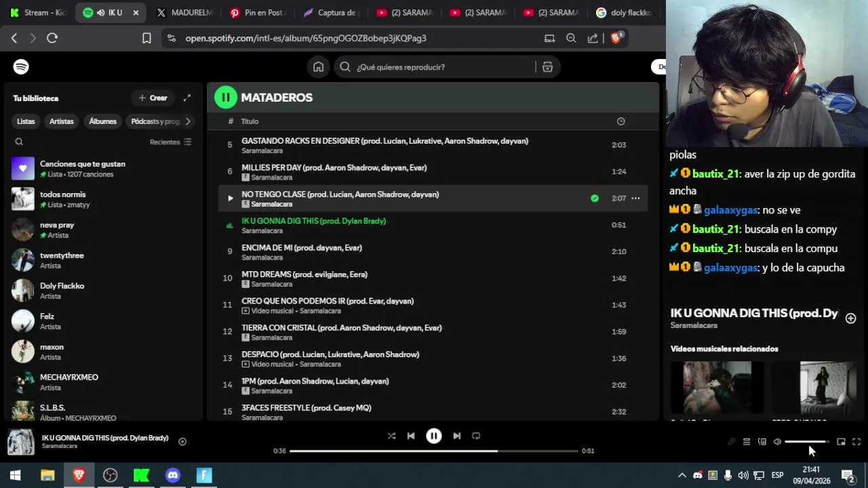Switch to the Kick Stream browser tab
Viewport: 868px width, 488px height.
pyautogui.click(x=38, y=12)
